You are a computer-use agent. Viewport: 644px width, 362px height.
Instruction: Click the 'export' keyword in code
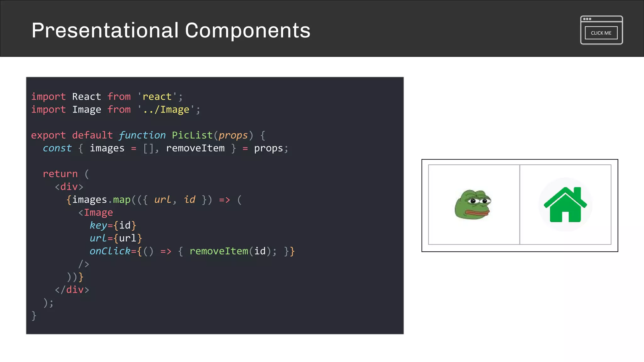pos(48,135)
